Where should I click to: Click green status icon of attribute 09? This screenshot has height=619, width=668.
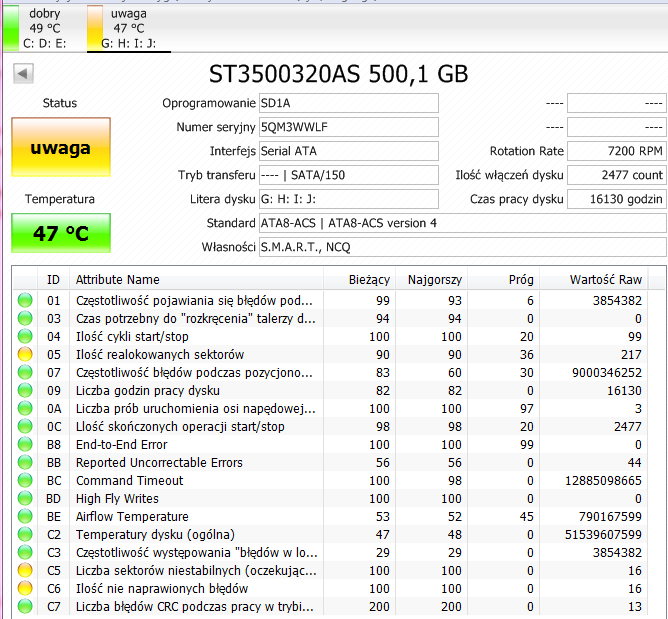(25, 390)
